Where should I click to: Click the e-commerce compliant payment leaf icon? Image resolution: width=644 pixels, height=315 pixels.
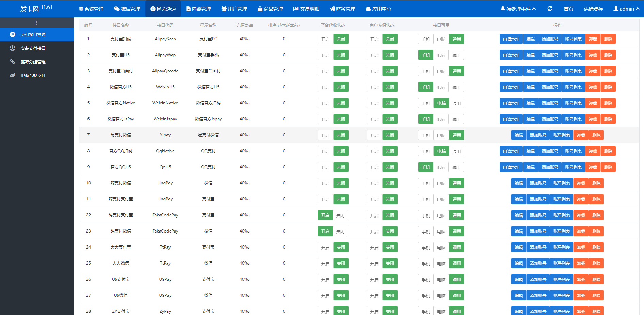pos(13,75)
